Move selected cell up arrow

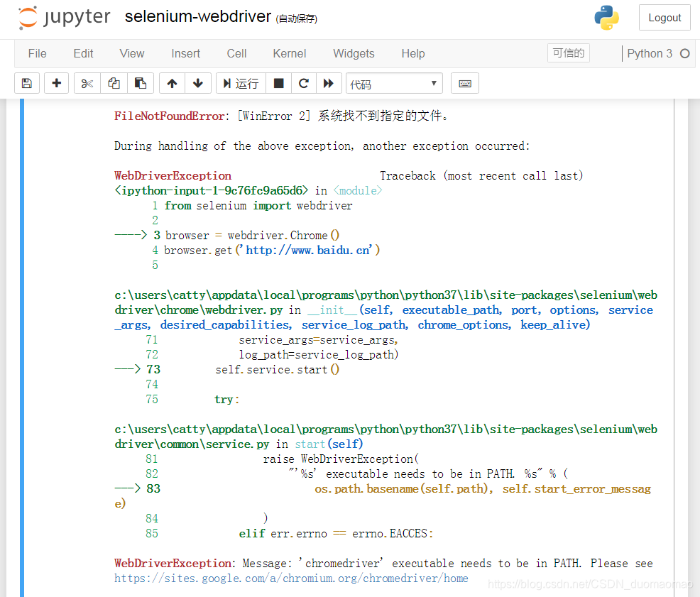[173, 83]
